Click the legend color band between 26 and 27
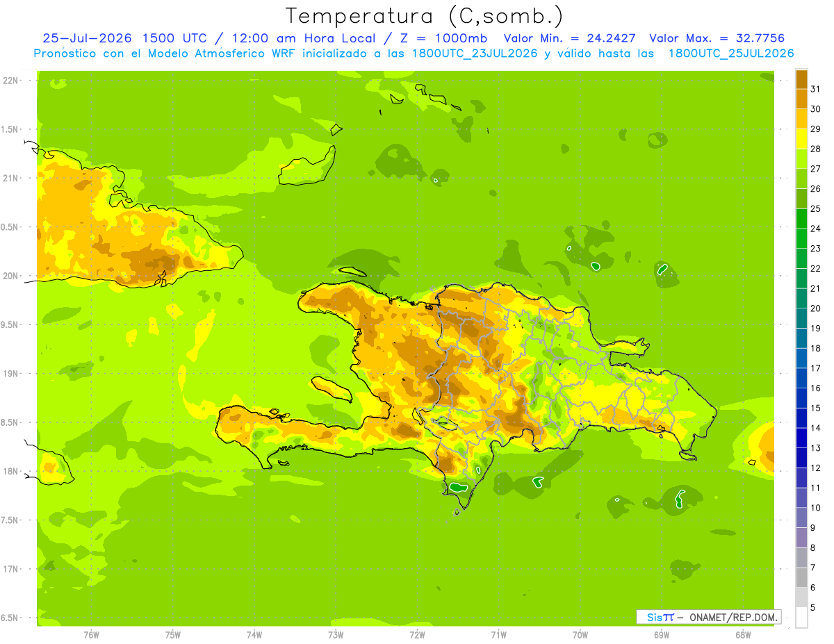The image size is (834, 644). (x=801, y=179)
